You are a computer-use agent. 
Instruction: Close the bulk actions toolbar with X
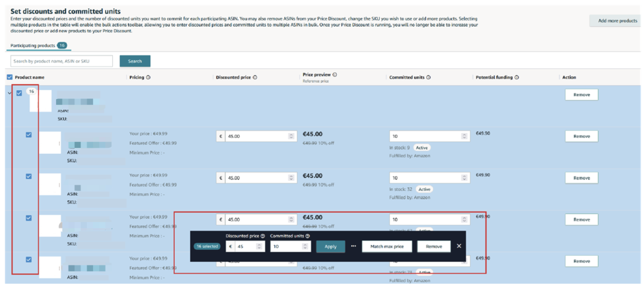tap(459, 246)
